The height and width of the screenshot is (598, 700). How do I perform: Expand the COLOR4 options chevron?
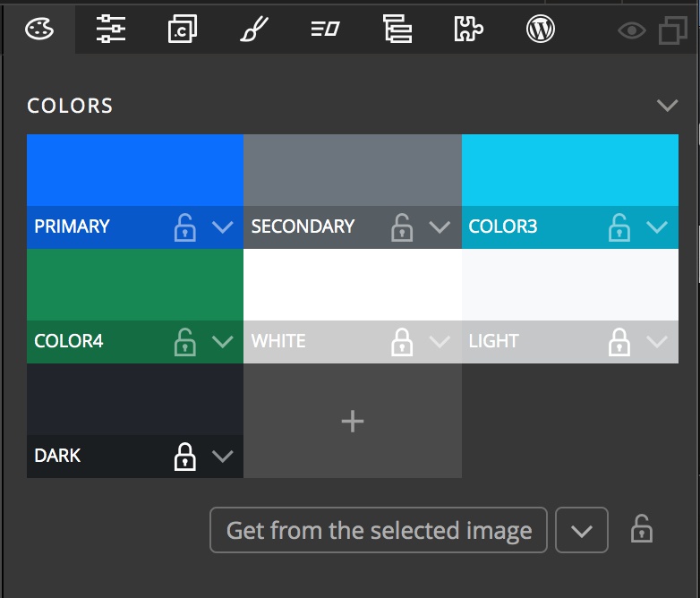(222, 342)
